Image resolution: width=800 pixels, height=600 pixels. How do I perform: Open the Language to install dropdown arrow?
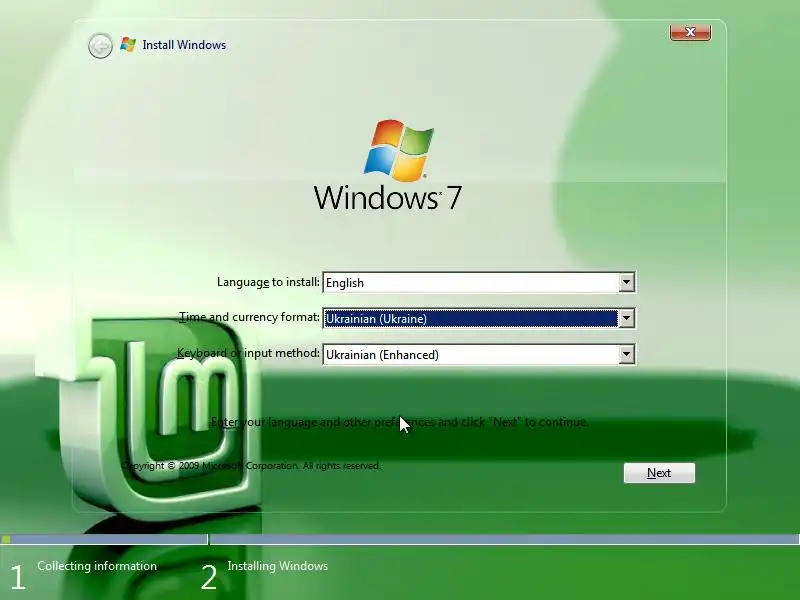tap(627, 282)
